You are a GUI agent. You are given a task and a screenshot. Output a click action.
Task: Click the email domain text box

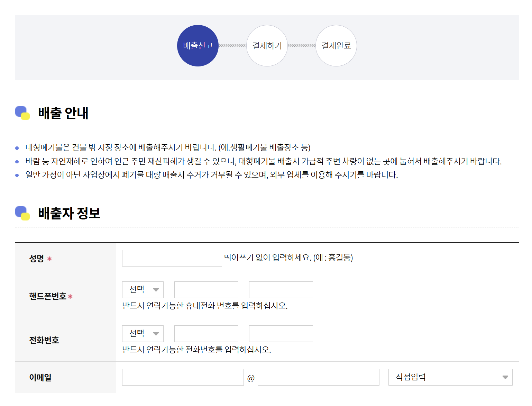[318, 377]
